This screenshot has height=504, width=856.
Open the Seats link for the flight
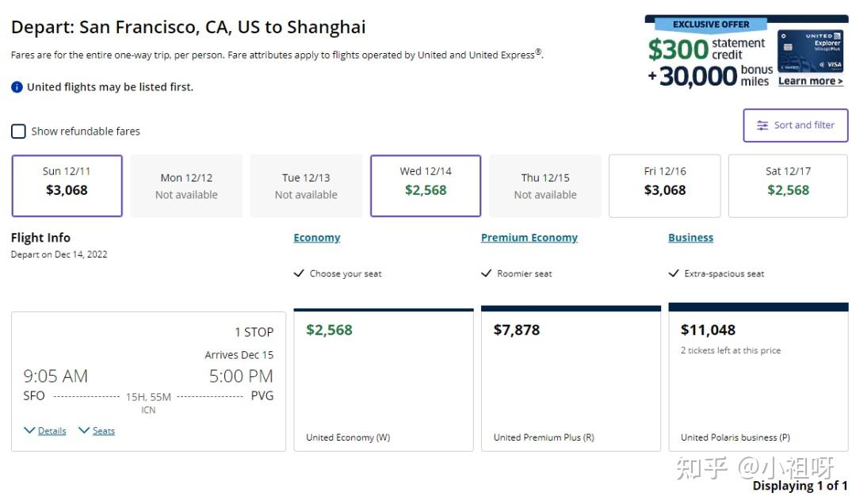(104, 431)
